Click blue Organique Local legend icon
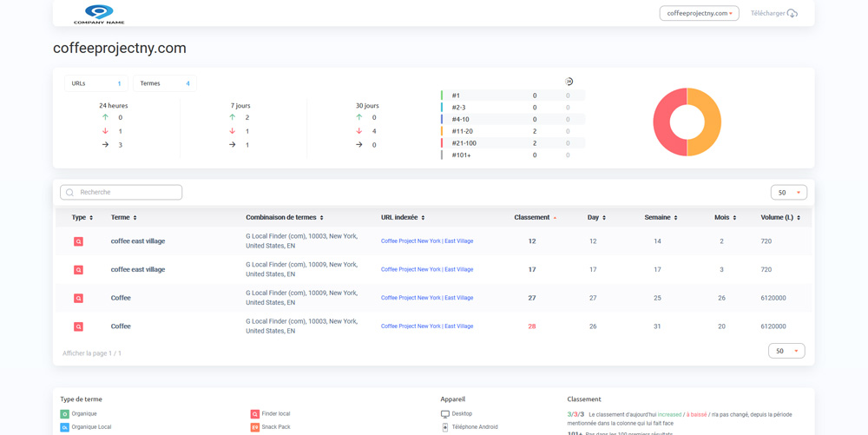 click(x=65, y=427)
